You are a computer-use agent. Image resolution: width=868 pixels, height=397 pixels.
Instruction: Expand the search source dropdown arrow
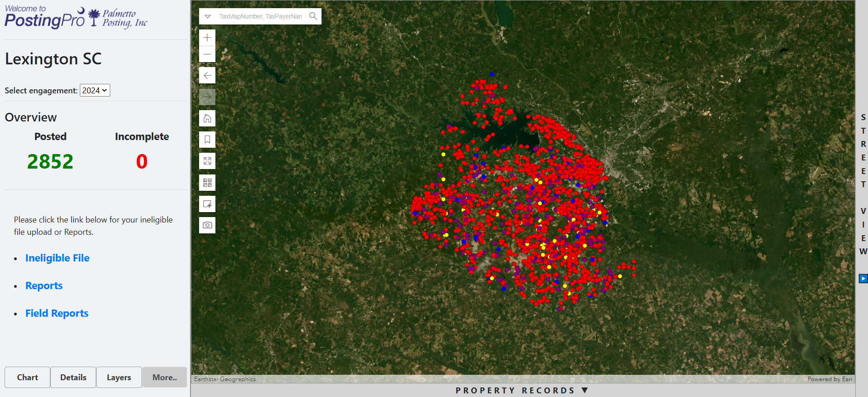click(208, 16)
